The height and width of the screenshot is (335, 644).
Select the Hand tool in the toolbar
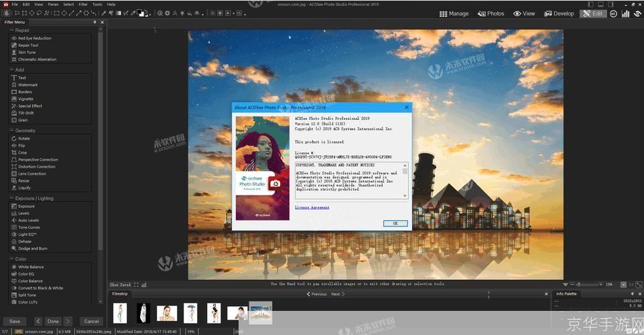pyautogui.click(x=7, y=13)
